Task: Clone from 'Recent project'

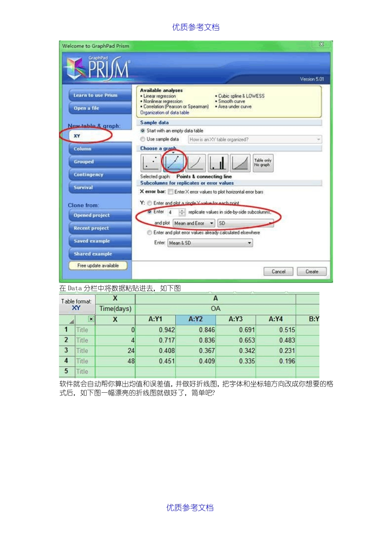Action: pos(100,228)
